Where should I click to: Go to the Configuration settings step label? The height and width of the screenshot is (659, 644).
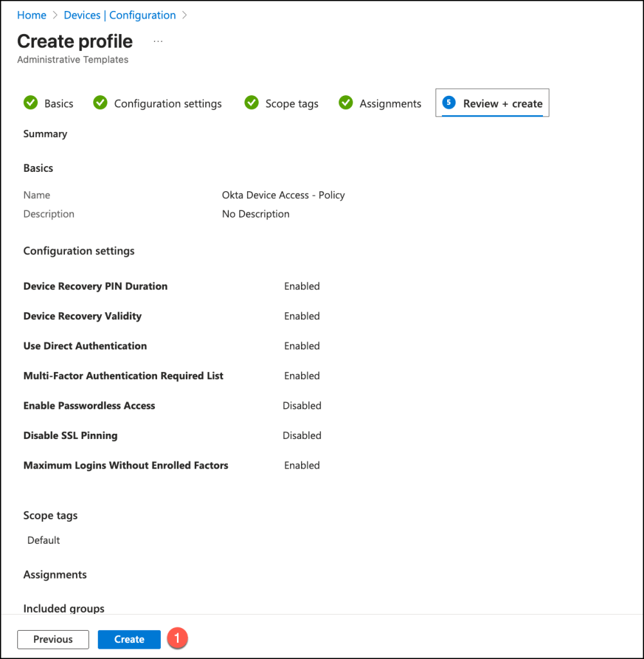(x=168, y=104)
